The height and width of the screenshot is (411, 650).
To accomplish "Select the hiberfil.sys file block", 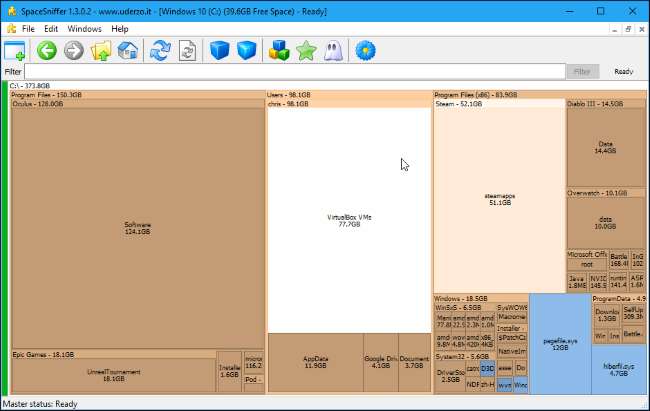I will coord(618,370).
